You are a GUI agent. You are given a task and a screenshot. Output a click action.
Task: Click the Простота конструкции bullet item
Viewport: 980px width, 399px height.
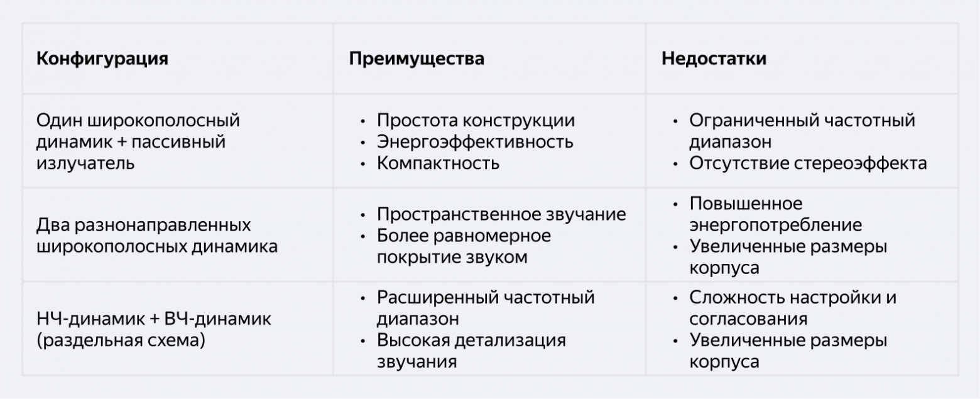(x=476, y=121)
